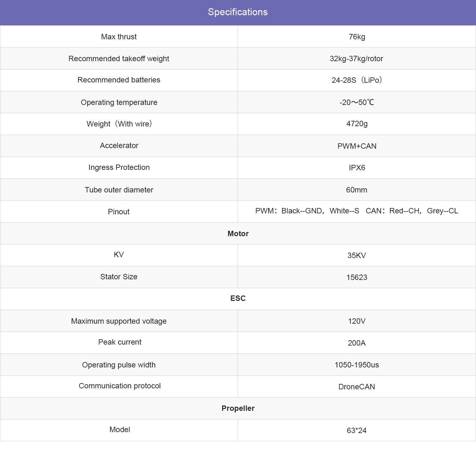Click the Pinout wiring description text
This screenshot has height=473, width=476.
(x=356, y=211)
